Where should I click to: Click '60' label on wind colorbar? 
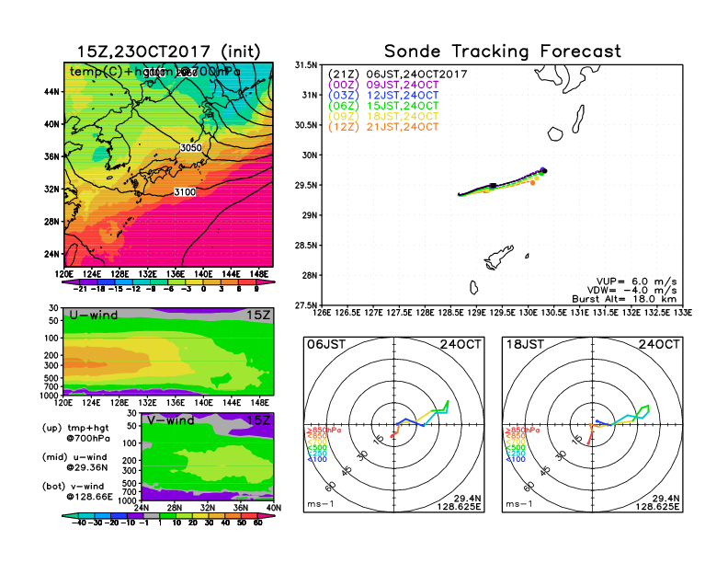[x=257, y=523]
